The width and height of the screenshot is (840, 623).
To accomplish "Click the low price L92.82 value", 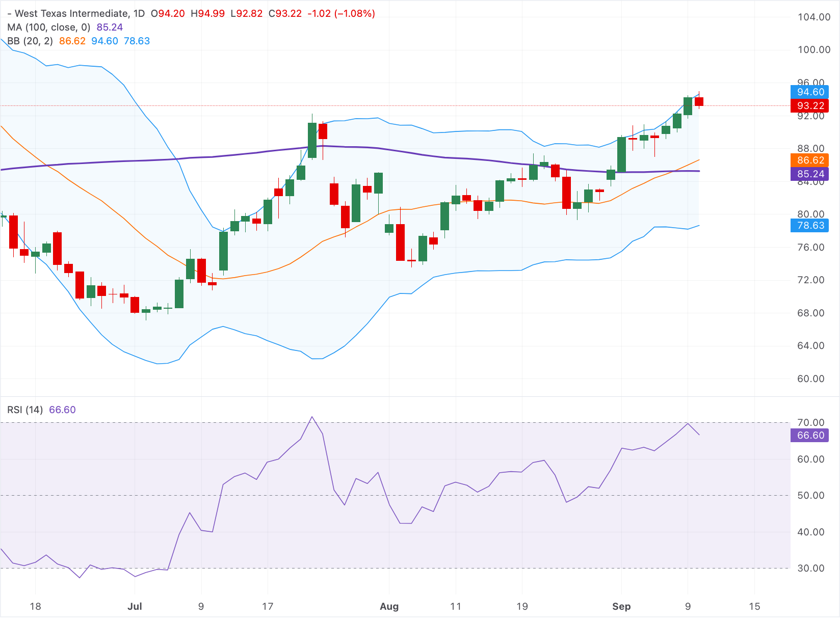I will [x=247, y=14].
